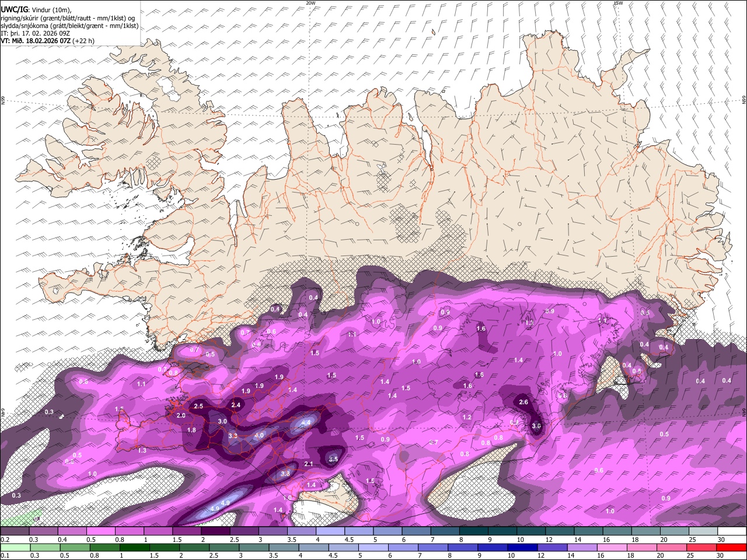The width and height of the screenshot is (747, 560).
Task: Click the 1.8 precipitation value on map
Action: click(191, 430)
